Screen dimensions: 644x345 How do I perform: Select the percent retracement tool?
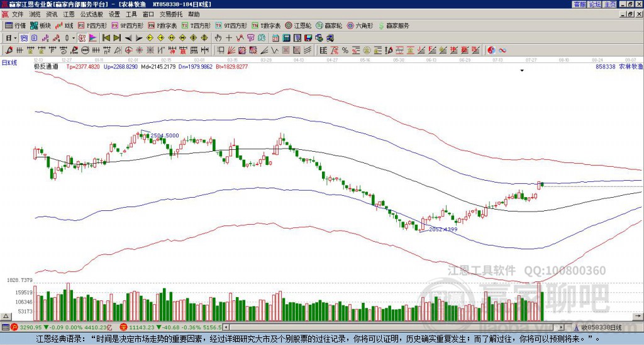coord(345,50)
